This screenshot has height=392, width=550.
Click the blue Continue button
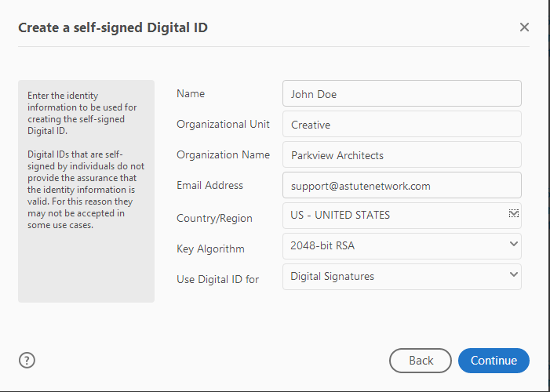tap(494, 361)
